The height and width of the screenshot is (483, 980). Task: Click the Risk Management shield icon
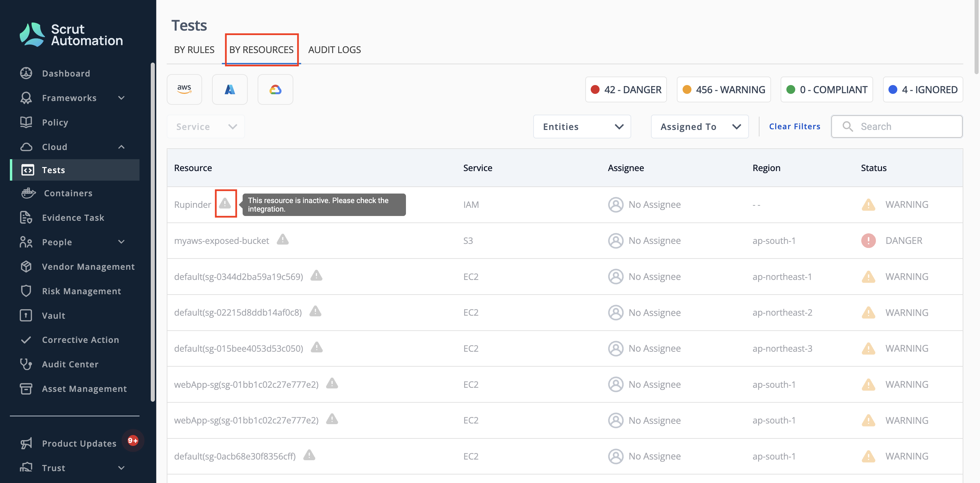tap(26, 290)
